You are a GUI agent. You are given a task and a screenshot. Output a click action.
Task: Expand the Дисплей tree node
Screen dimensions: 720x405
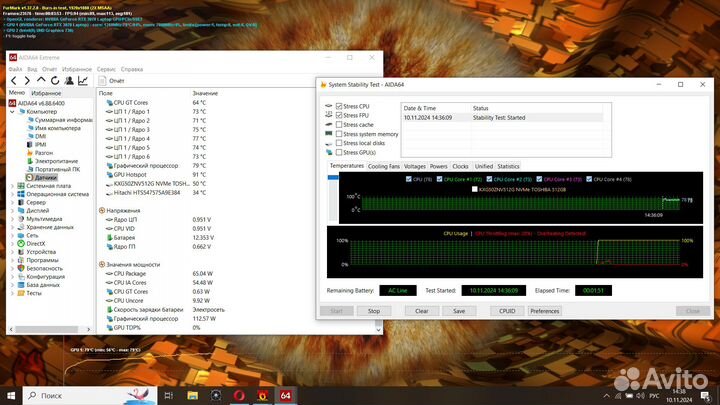[x=12, y=211]
